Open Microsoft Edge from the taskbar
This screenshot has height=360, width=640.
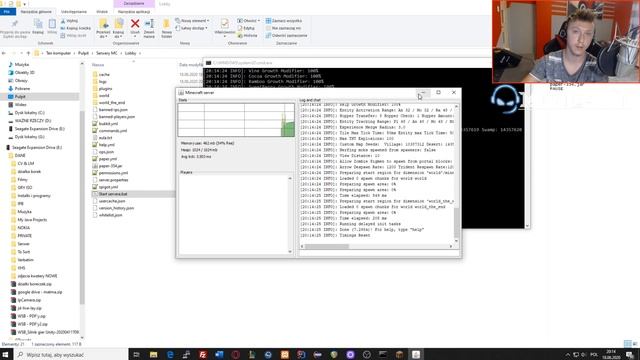coord(170,354)
